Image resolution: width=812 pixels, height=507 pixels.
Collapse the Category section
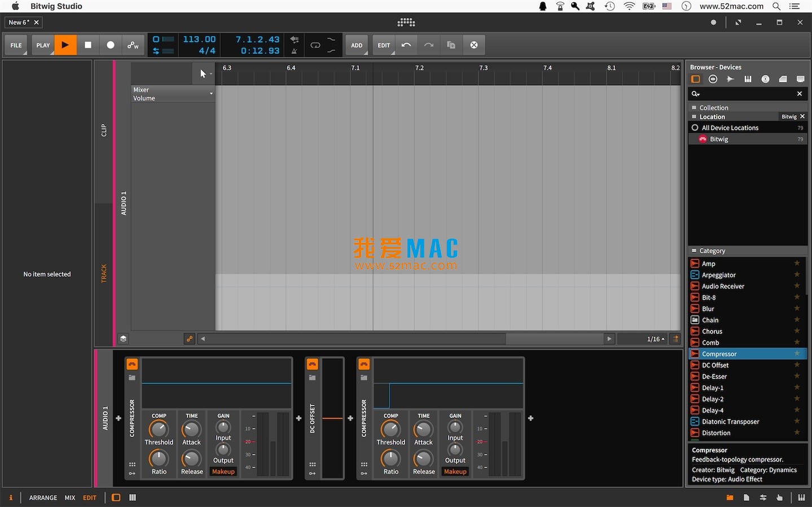pyautogui.click(x=748, y=251)
